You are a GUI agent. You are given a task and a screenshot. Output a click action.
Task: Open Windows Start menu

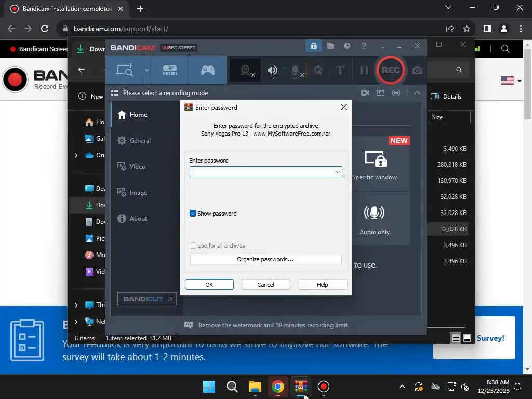pos(209,387)
